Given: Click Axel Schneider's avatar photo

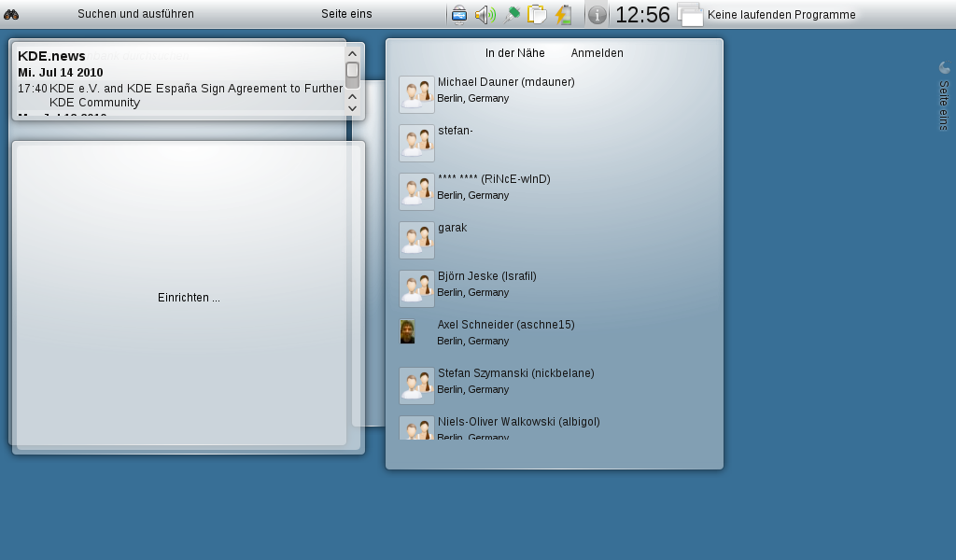Looking at the screenshot, I should click(408, 331).
